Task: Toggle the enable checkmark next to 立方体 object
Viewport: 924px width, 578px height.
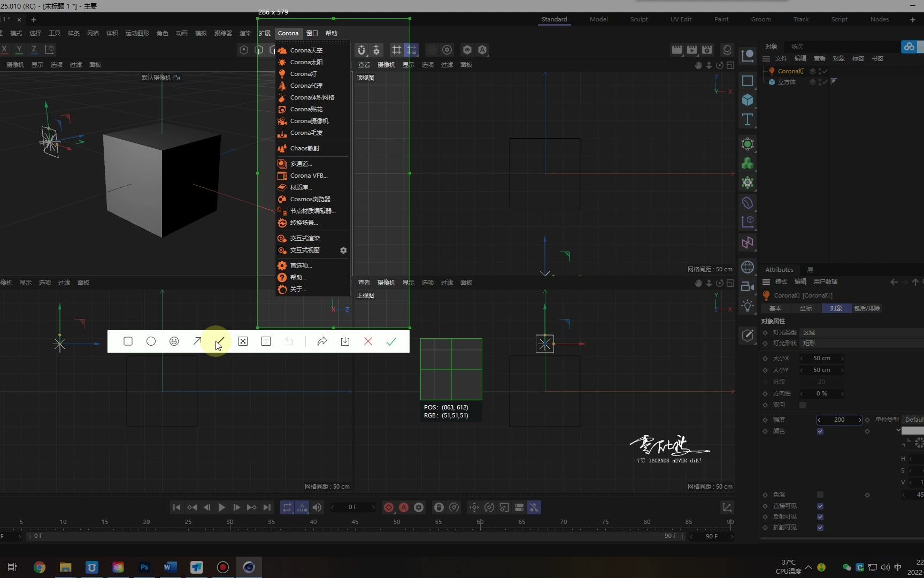Action: point(825,82)
